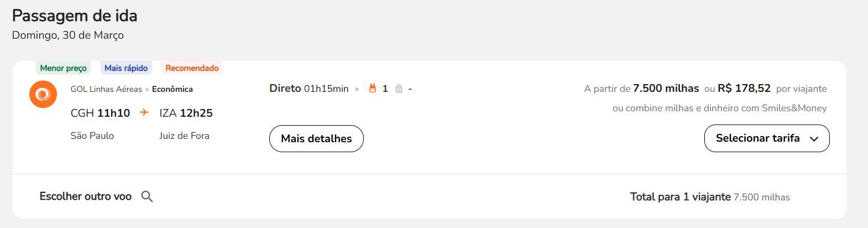Click the orange backpack hand-luggage icon
The image size is (868, 228).
(373, 89)
